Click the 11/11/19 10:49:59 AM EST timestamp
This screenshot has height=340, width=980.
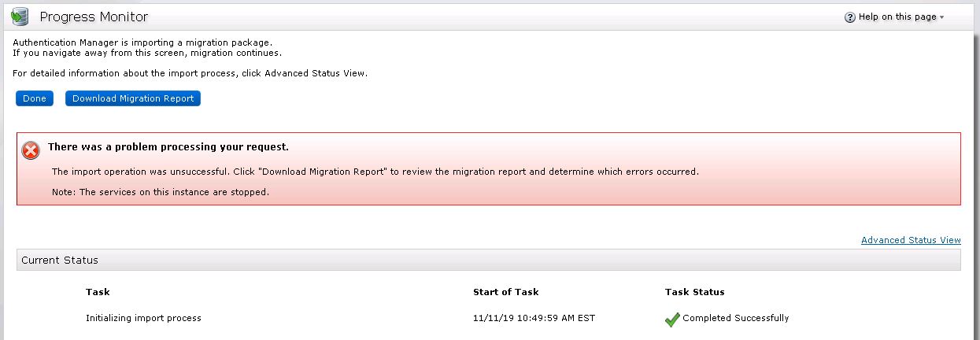(x=534, y=318)
